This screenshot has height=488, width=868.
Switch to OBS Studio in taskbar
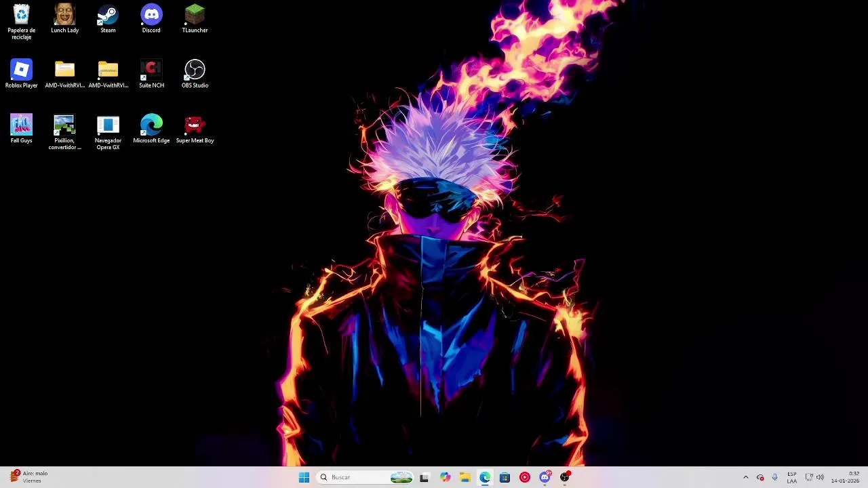click(564, 477)
